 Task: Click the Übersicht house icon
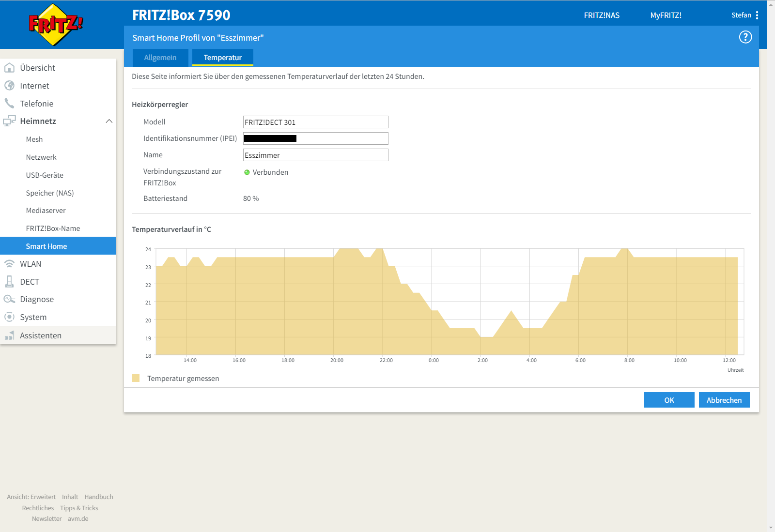[x=9, y=68]
